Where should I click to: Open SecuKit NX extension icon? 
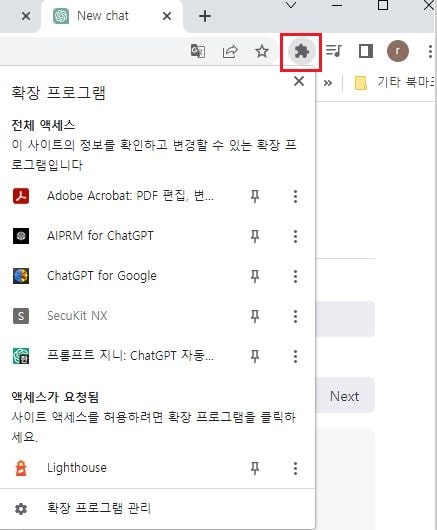21,316
